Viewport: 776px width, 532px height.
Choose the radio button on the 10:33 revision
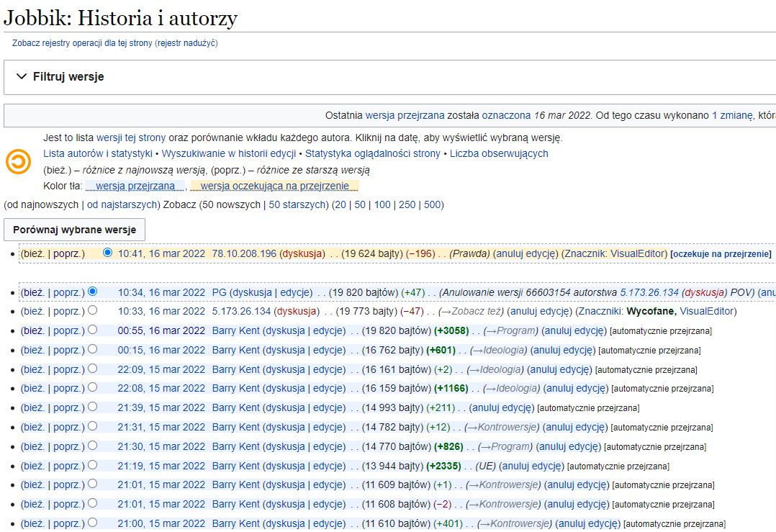(93, 310)
